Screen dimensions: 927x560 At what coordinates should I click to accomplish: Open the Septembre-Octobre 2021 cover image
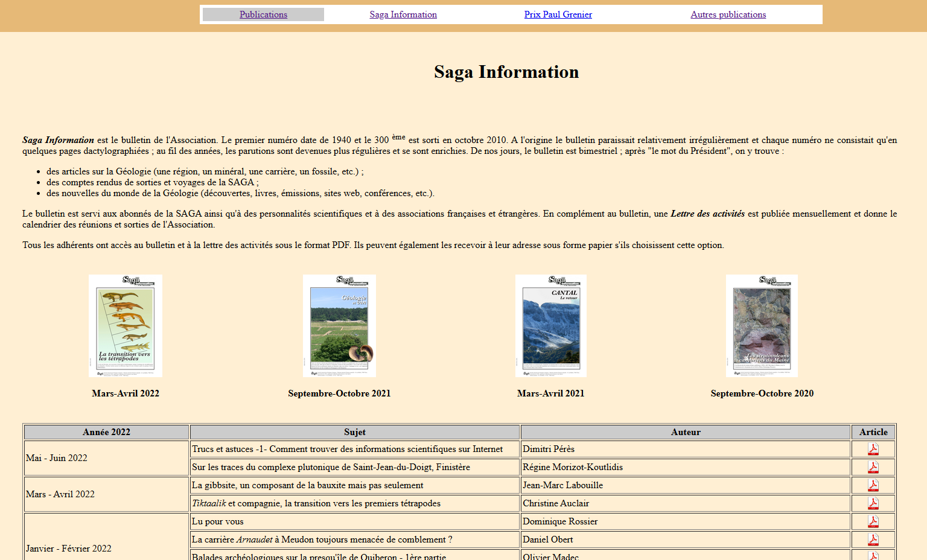pyautogui.click(x=339, y=326)
